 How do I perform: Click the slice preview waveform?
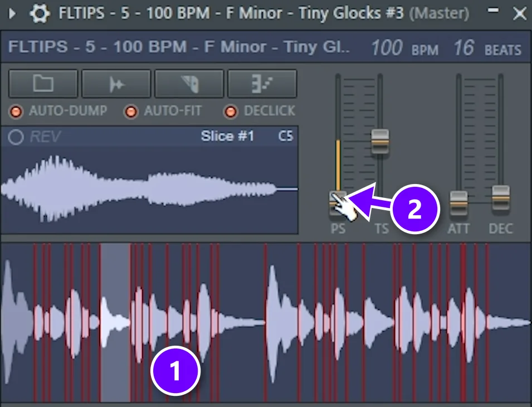(x=149, y=189)
